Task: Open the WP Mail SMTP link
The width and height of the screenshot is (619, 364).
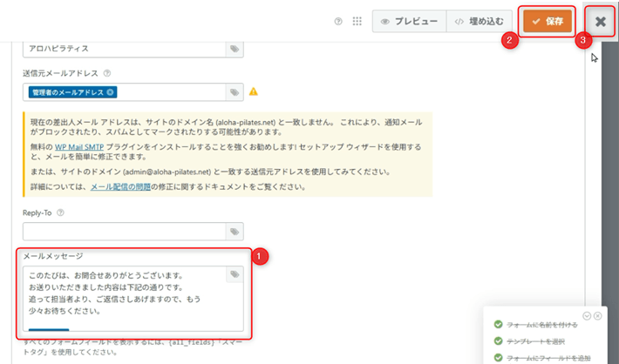Action: (79, 147)
